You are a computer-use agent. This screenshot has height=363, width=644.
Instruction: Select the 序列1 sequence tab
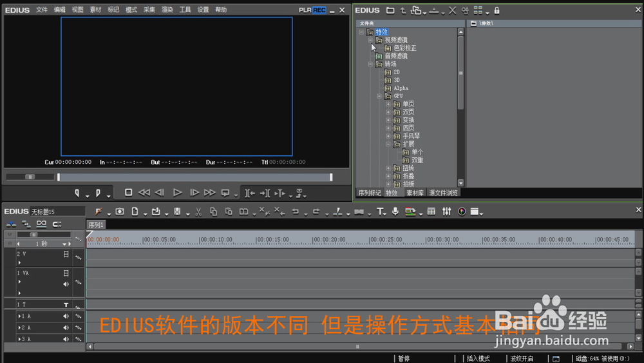pyautogui.click(x=96, y=224)
